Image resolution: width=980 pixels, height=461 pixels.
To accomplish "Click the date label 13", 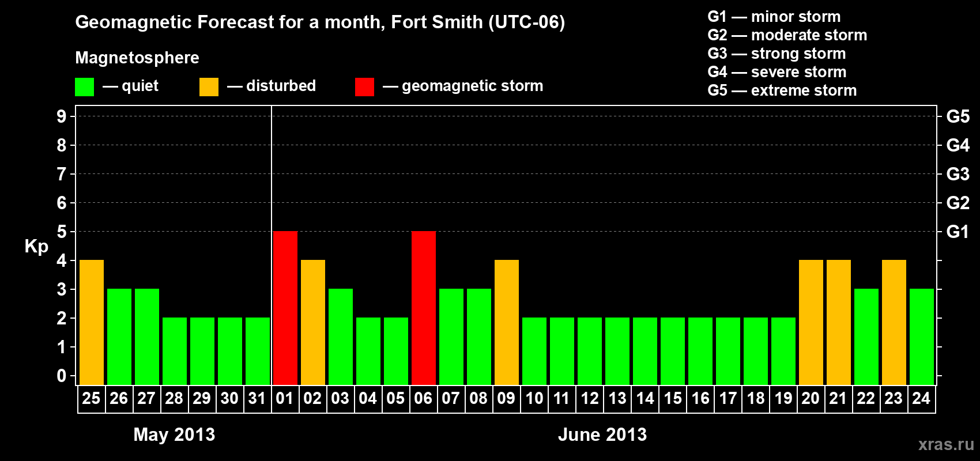I will click(617, 398).
